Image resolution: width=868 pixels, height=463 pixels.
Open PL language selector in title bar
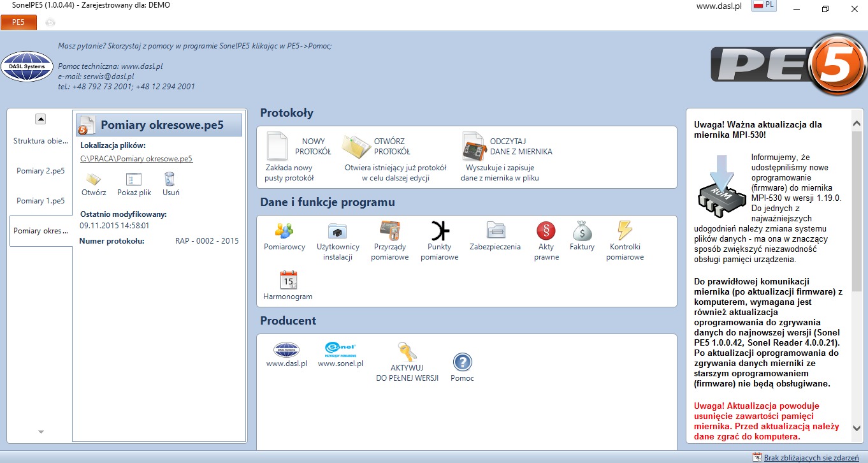coord(763,6)
